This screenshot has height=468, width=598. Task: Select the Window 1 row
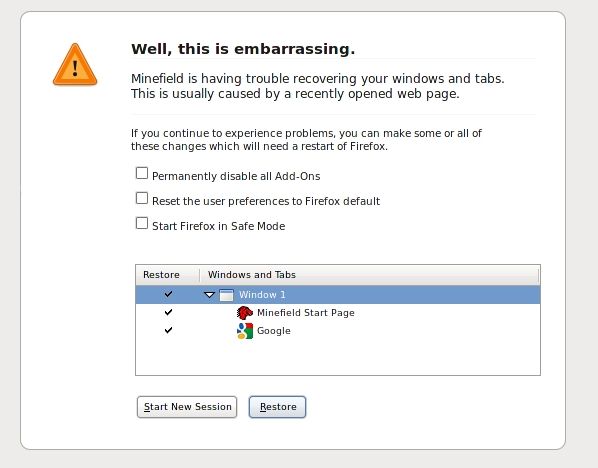pyautogui.click(x=338, y=295)
